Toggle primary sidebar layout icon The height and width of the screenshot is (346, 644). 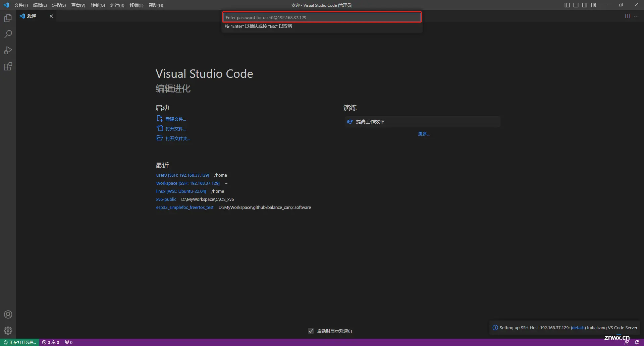click(567, 5)
